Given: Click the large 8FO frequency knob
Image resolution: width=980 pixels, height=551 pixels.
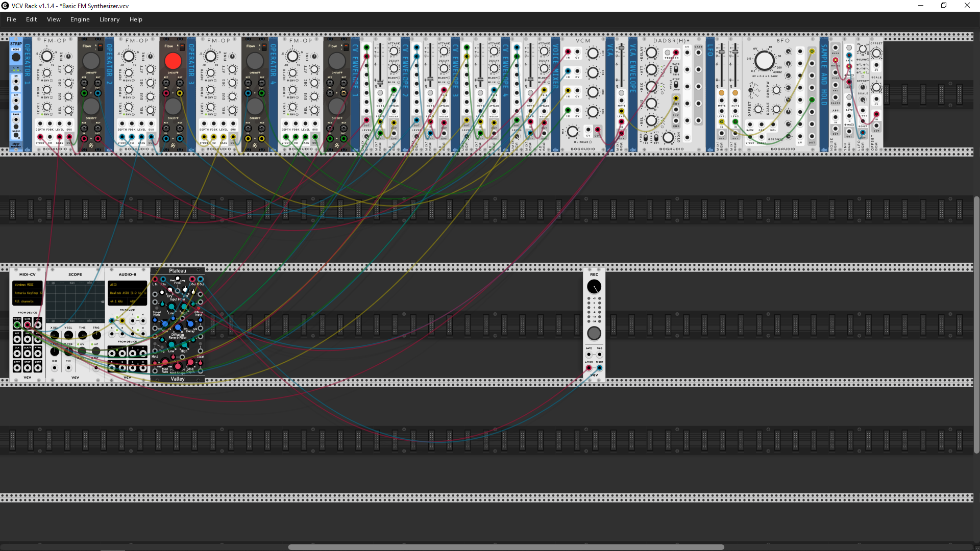Looking at the screenshot, I should [x=764, y=61].
